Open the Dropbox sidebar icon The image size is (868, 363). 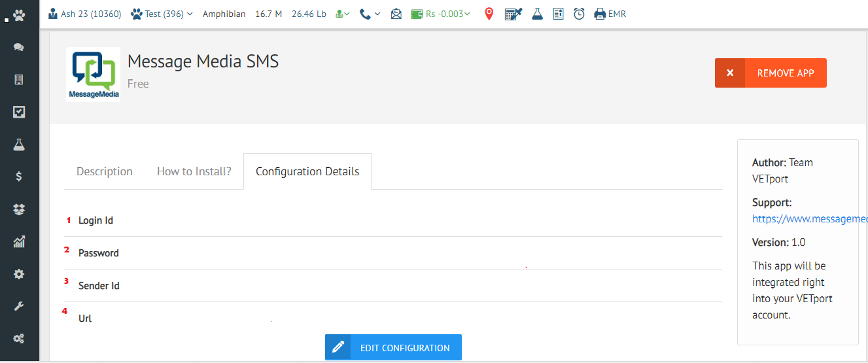[x=19, y=209]
